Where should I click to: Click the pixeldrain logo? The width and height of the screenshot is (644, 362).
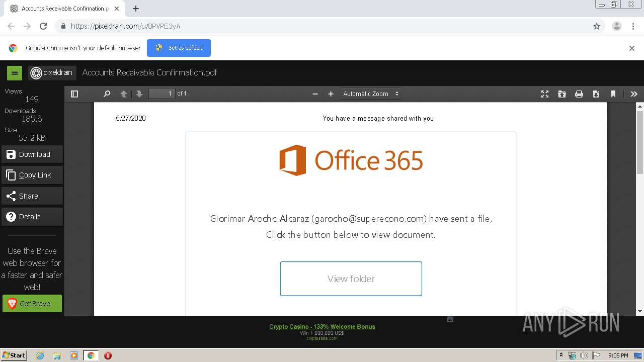[x=52, y=73]
